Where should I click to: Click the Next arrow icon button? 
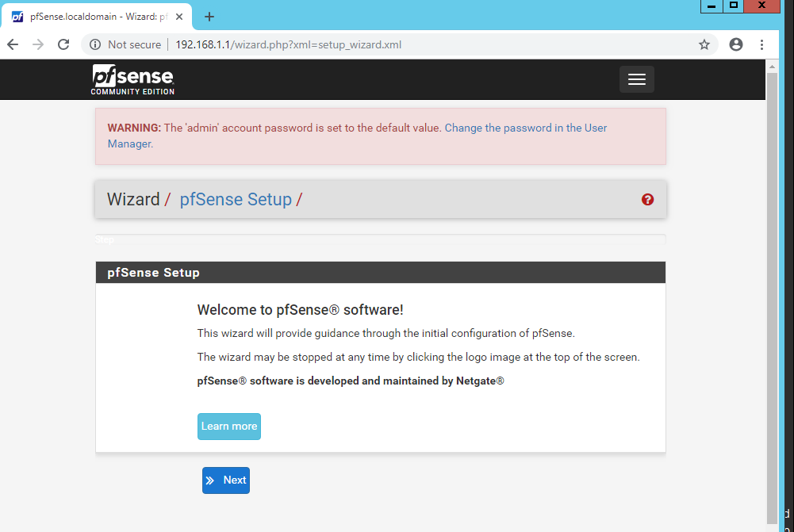pyautogui.click(x=211, y=480)
